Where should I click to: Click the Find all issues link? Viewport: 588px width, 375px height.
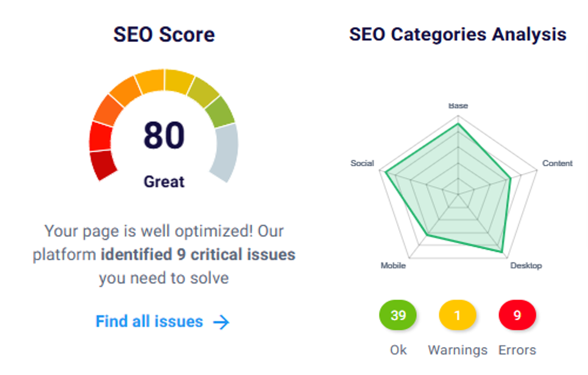(149, 321)
